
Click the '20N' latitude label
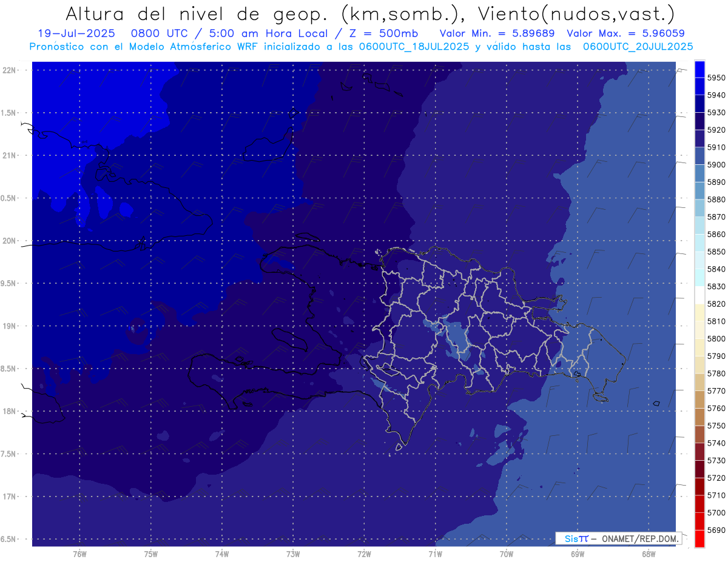pyautogui.click(x=10, y=241)
